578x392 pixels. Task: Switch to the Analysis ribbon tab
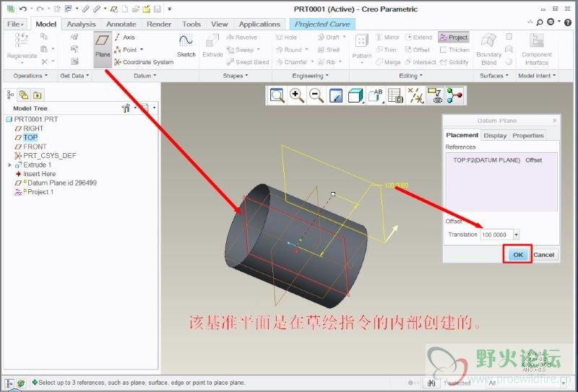[81, 24]
